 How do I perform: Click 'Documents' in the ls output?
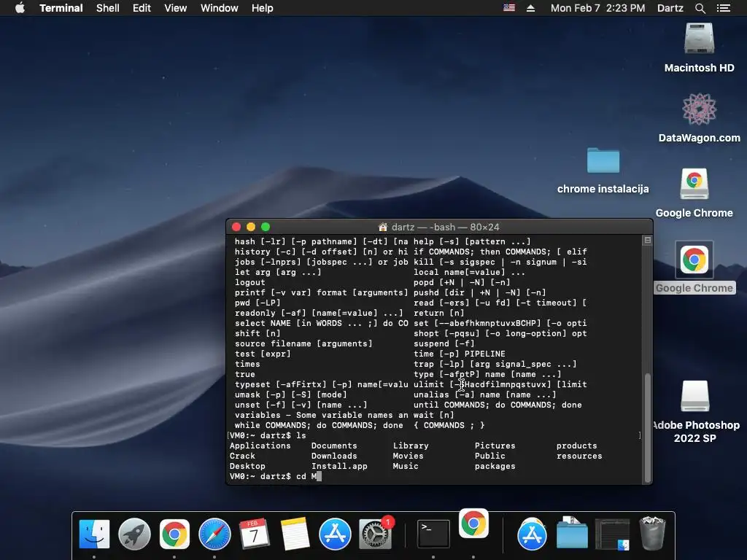[x=334, y=446]
